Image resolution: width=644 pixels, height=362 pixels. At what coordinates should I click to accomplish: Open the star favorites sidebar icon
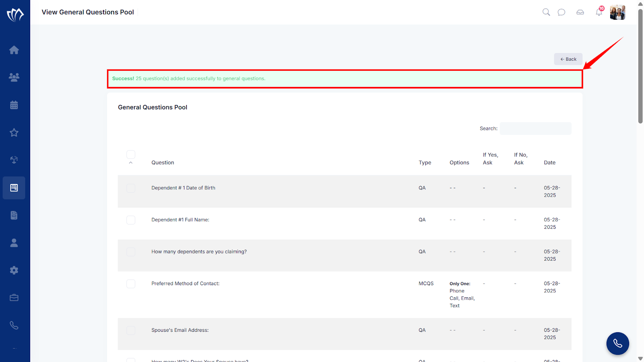(14, 132)
